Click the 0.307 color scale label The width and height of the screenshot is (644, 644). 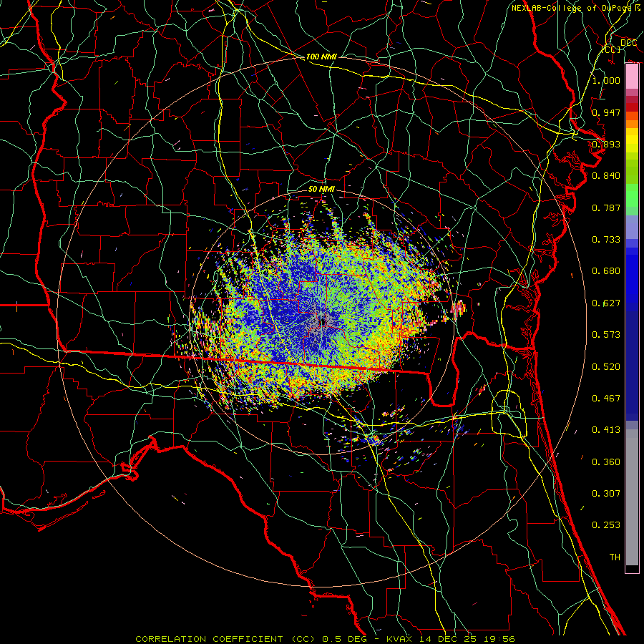[x=606, y=493]
